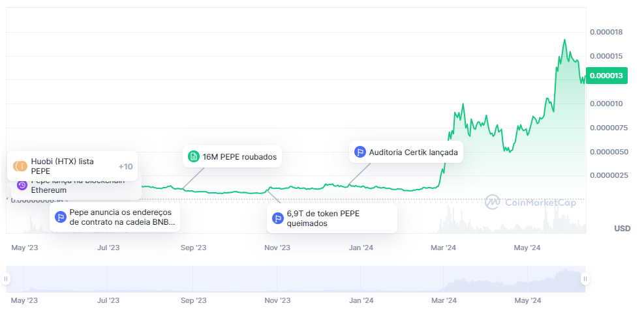Viewport: 644px width, 314px height.
Task: Open the 'Auditoria Certik lançada' event text
Action: [413, 153]
